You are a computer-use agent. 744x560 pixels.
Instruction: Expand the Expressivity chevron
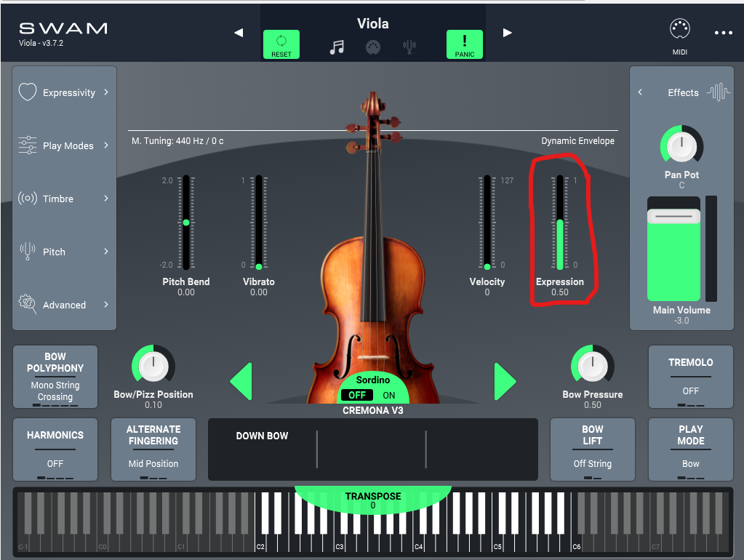coord(106,92)
